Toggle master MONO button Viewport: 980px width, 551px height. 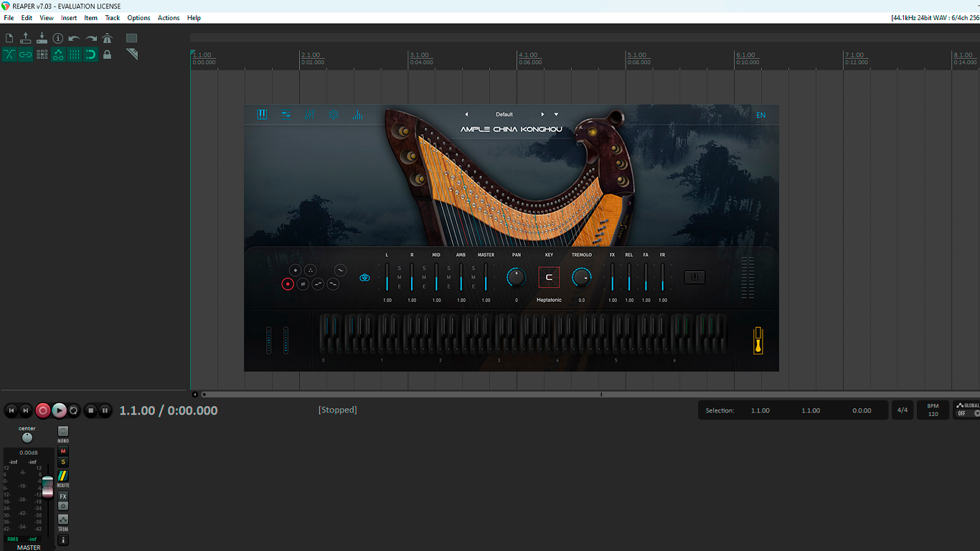(x=63, y=430)
